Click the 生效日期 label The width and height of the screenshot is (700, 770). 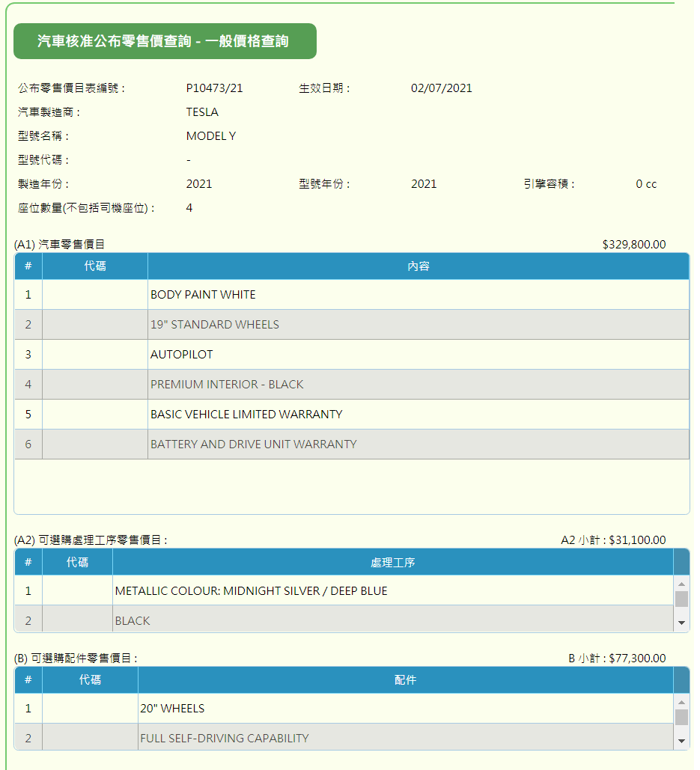coord(324,88)
